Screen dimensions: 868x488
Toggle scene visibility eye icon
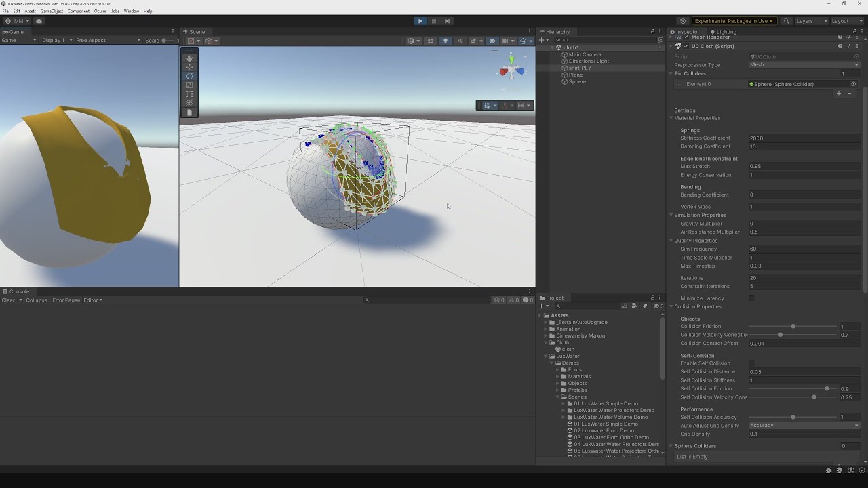[492, 41]
